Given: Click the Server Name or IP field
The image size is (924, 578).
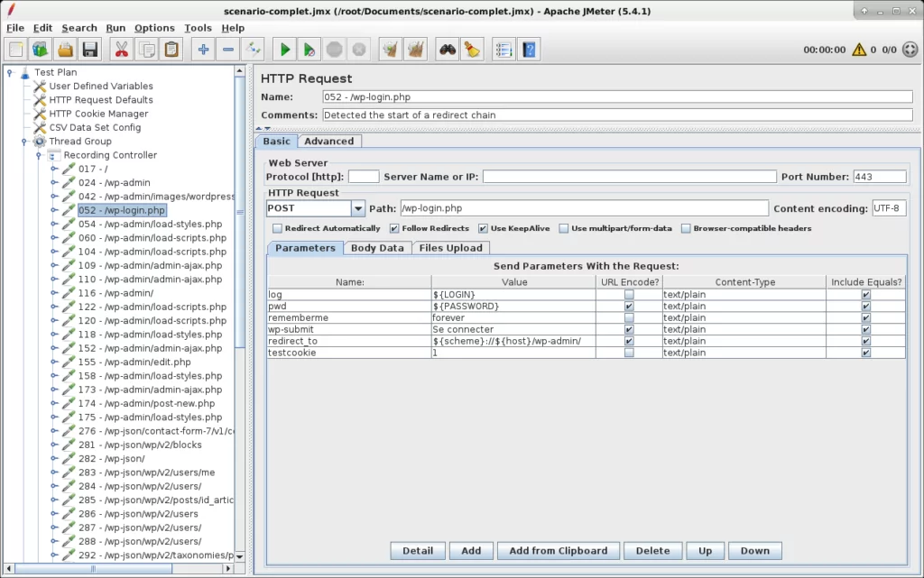Looking at the screenshot, I should click(x=629, y=177).
